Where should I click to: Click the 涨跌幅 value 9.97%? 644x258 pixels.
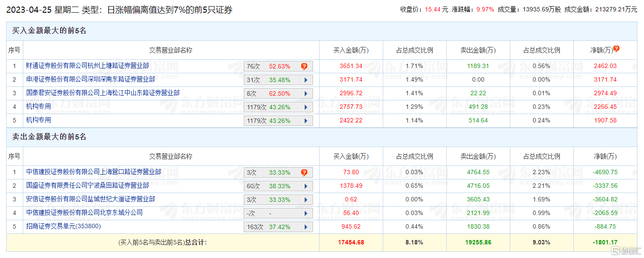[485, 9]
